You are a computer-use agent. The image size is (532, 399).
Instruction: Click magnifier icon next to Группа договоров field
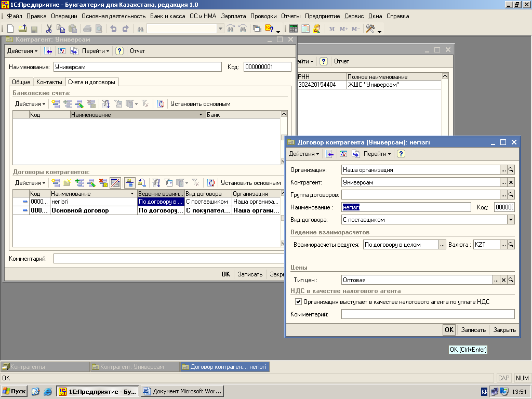click(x=511, y=195)
